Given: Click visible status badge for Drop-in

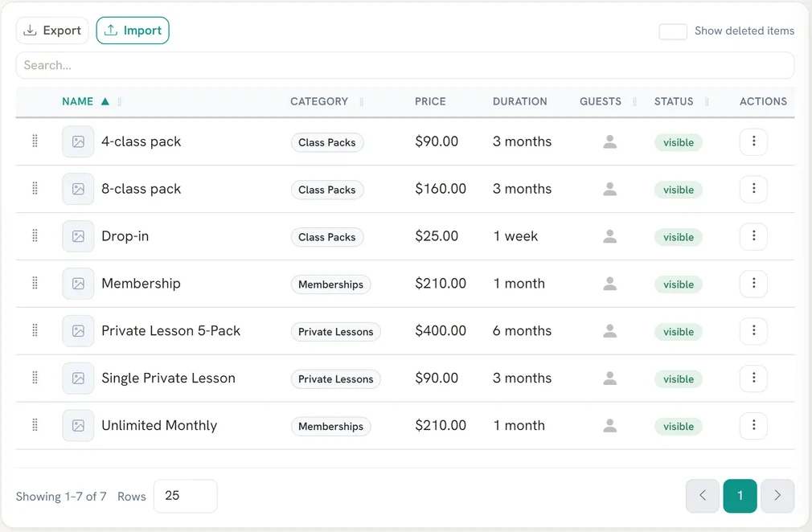Looking at the screenshot, I should 679,237.
